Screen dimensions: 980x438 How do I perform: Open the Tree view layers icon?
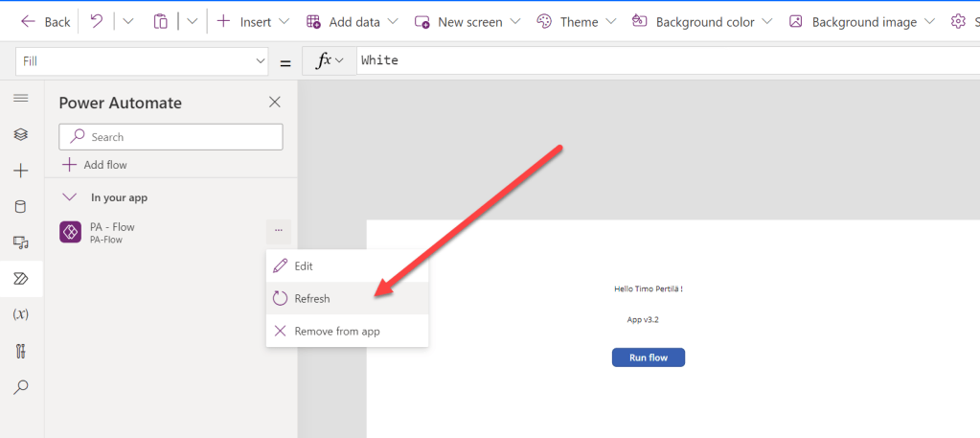pos(21,134)
